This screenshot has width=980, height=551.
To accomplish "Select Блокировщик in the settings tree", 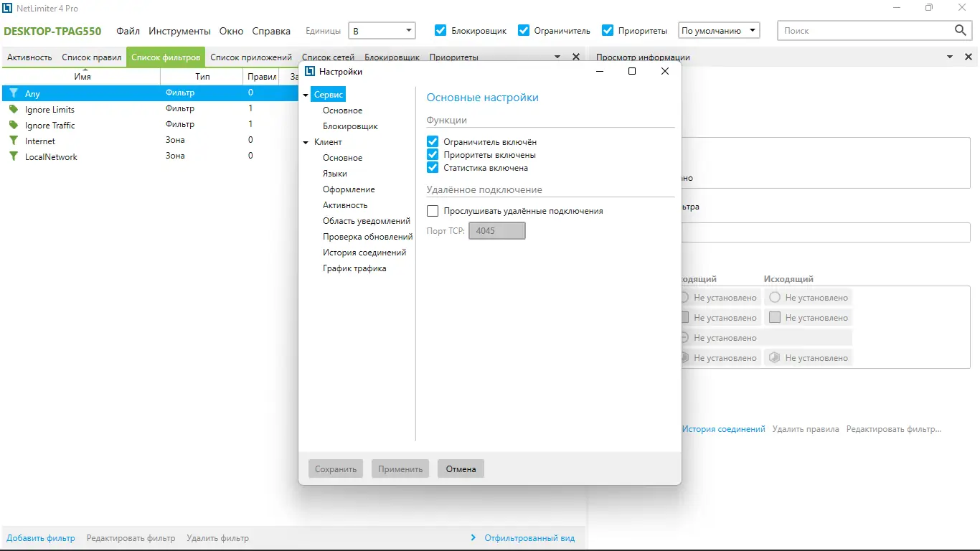I will point(350,126).
